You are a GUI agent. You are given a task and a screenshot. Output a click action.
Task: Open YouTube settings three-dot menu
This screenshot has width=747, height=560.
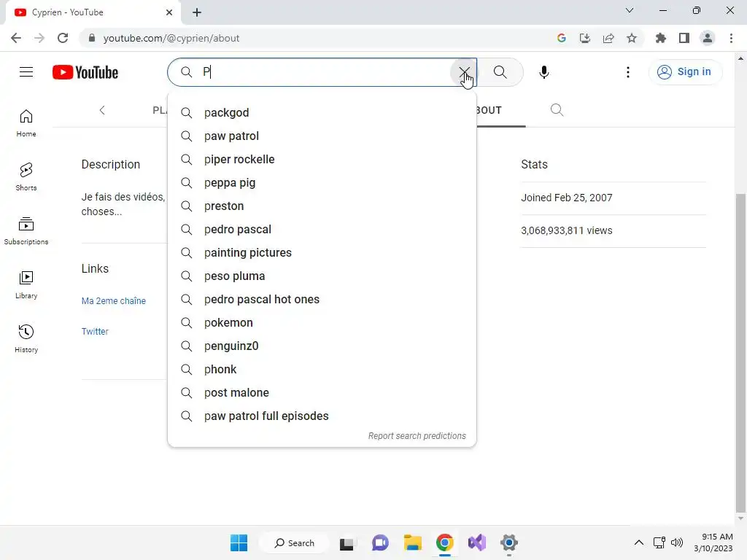[627, 72]
